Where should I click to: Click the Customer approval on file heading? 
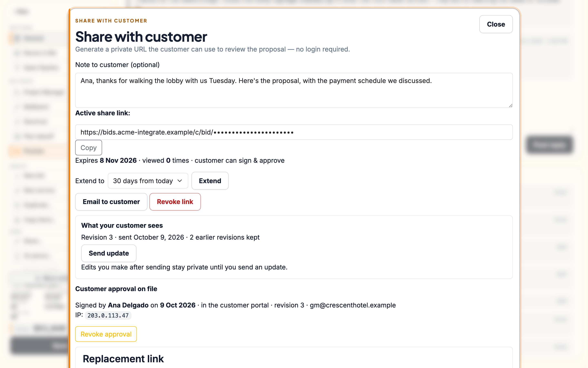coord(116,289)
